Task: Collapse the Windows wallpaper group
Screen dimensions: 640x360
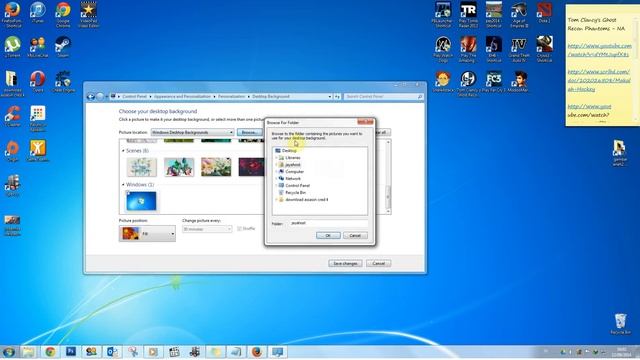Action: tap(123, 184)
